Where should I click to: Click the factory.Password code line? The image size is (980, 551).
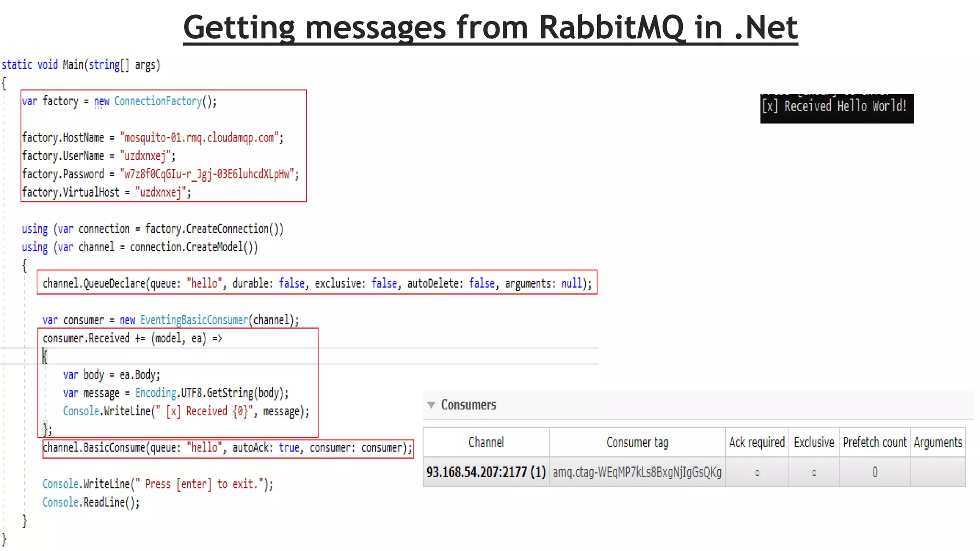point(160,174)
